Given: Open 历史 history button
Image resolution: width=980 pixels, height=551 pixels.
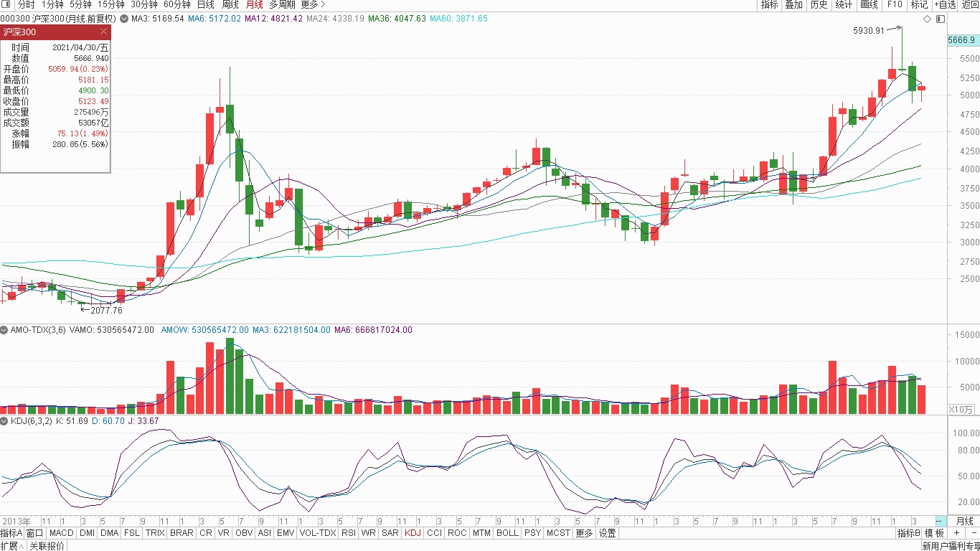Looking at the screenshot, I should [x=819, y=4].
